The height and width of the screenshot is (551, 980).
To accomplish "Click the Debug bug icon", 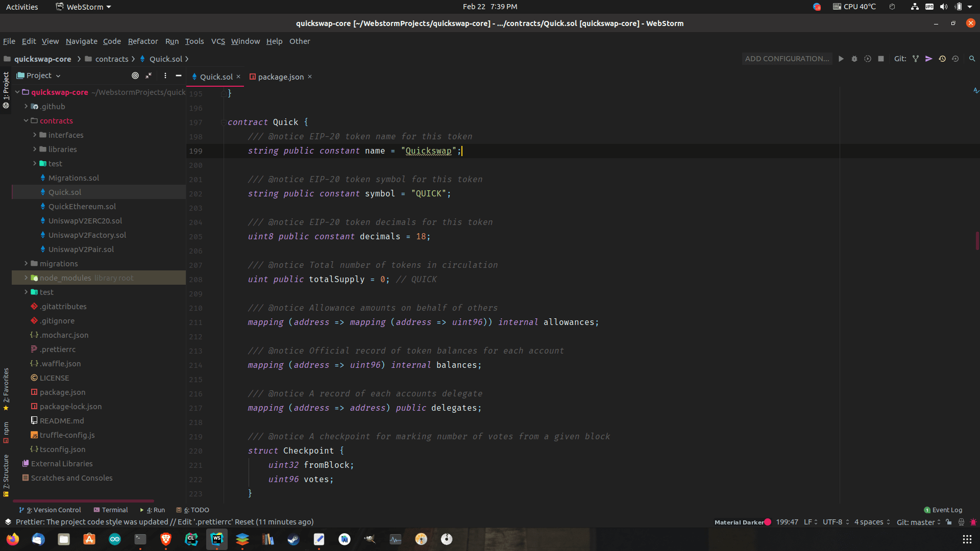I will point(854,59).
